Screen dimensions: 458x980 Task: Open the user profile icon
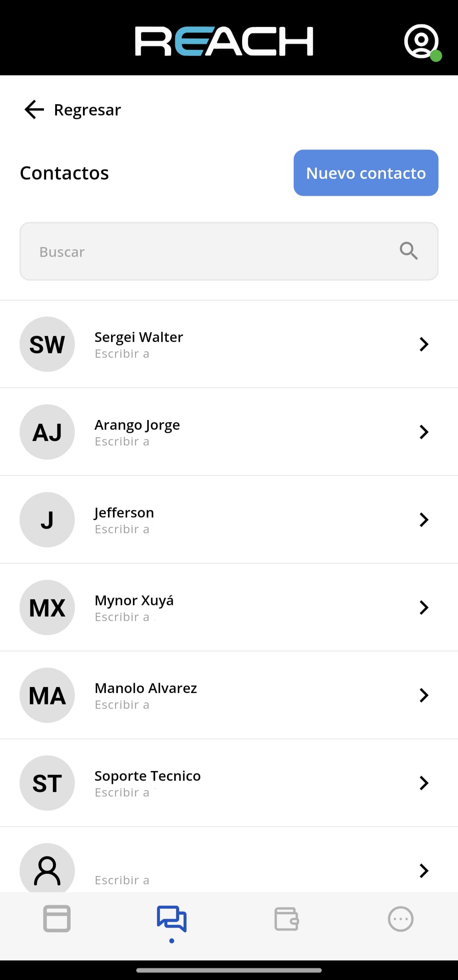tap(422, 42)
